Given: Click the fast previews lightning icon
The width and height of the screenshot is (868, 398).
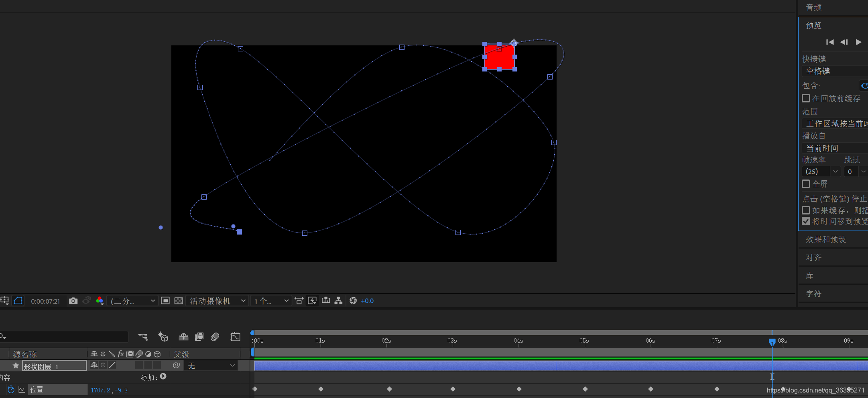Looking at the screenshot, I should click(312, 301).
